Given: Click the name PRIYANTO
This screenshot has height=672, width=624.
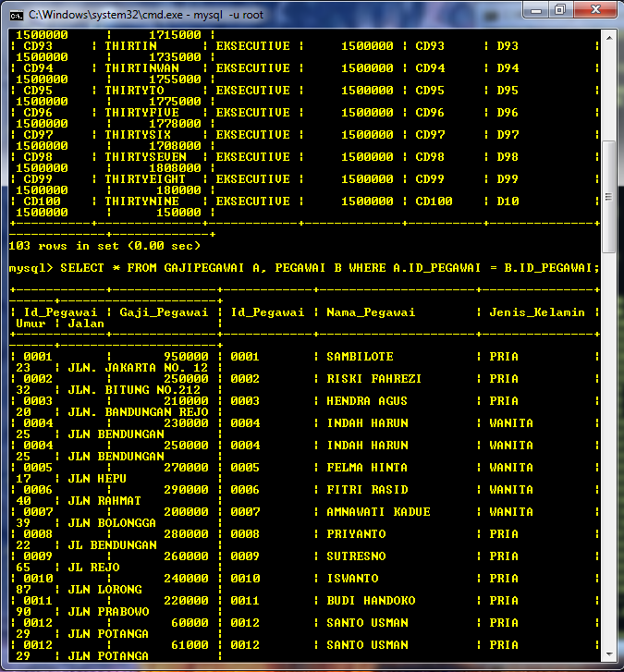Looking at the screenshot, I should [356, 534].
